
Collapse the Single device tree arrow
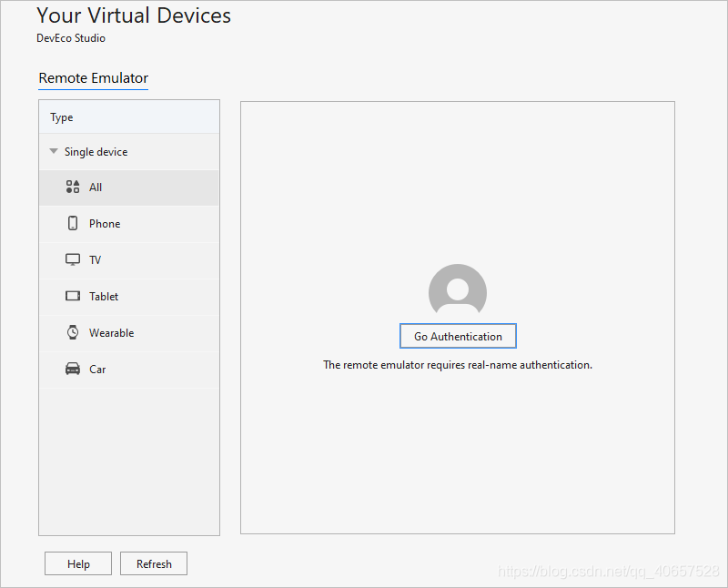point(54,151)
